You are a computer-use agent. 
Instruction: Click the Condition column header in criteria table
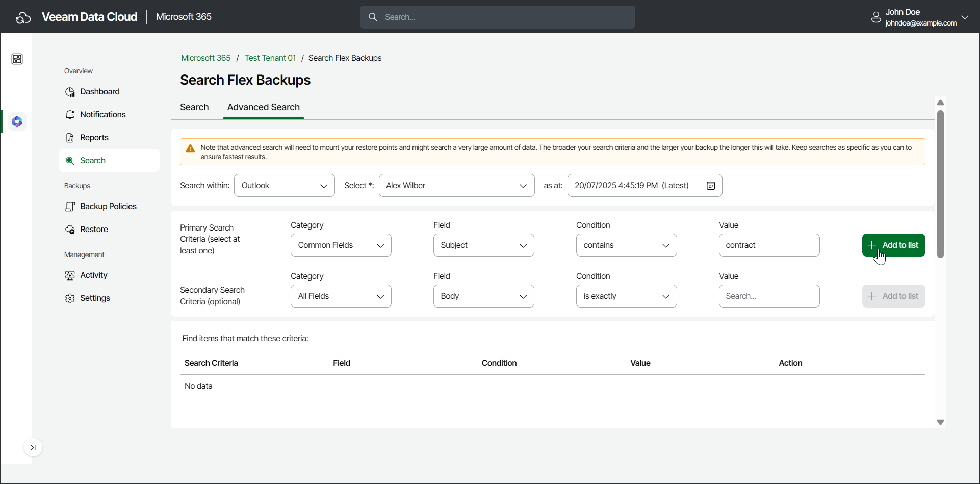[x=499, y=363]
